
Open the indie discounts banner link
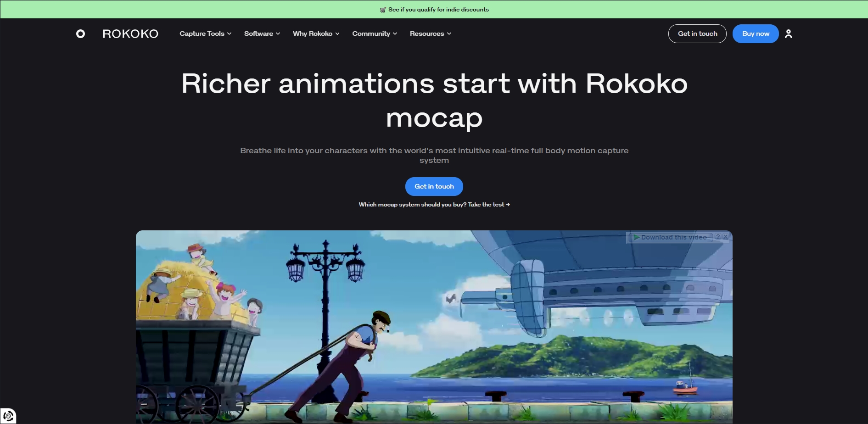pos(434,9)
